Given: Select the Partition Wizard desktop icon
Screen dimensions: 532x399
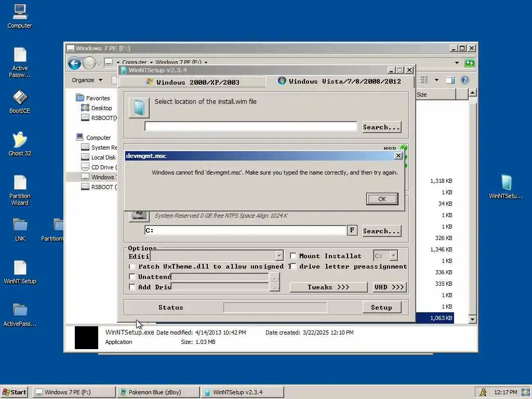Looking at the screenshot, I should tap(20, 190).
